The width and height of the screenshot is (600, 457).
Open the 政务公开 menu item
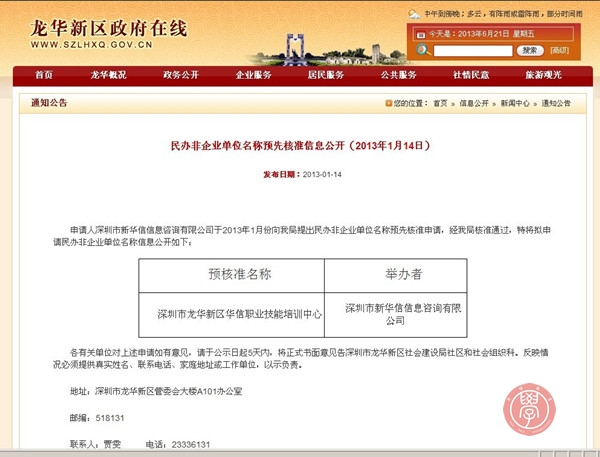tap(181, 75)
